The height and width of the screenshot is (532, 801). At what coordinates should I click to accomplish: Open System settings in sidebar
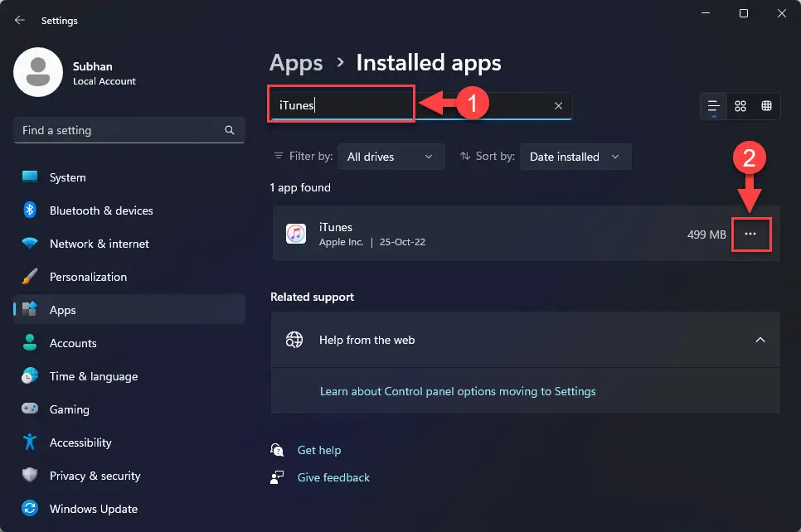coord(67,177)
